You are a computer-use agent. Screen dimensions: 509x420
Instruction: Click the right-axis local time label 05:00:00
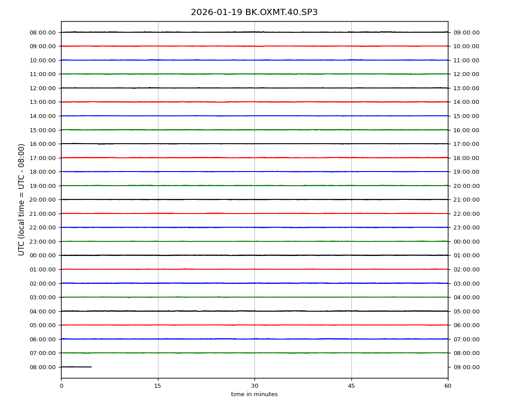[466, 311]
